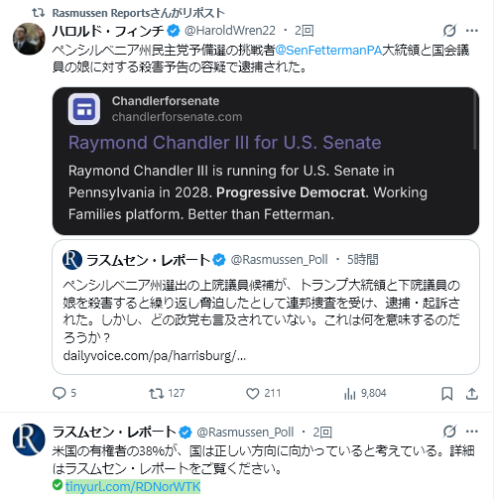Image resolution: width=495 pixels, height=500 pixels.
Task: Open Raymond Chandler III for U.S. Senate card
Action: [266, 161]
